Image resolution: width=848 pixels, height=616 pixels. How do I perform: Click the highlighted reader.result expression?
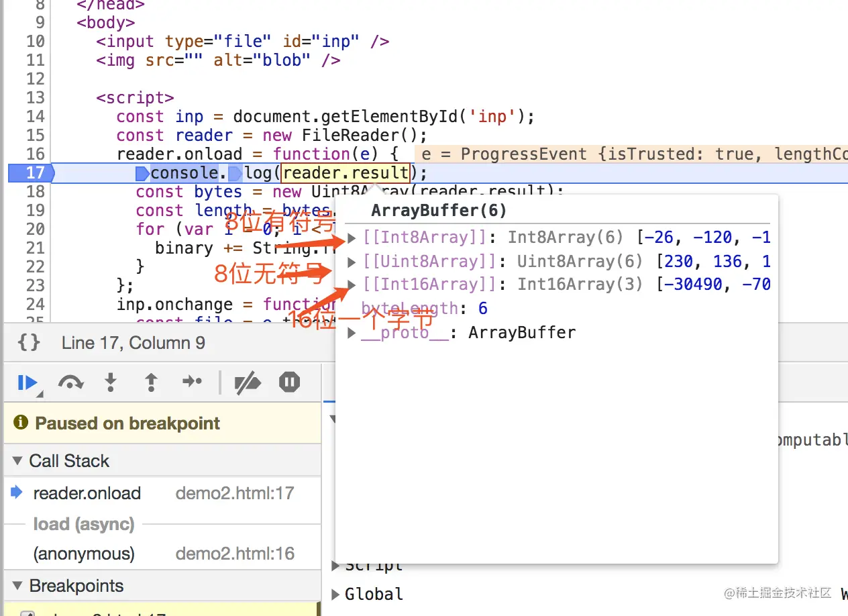tap(346, 172)
